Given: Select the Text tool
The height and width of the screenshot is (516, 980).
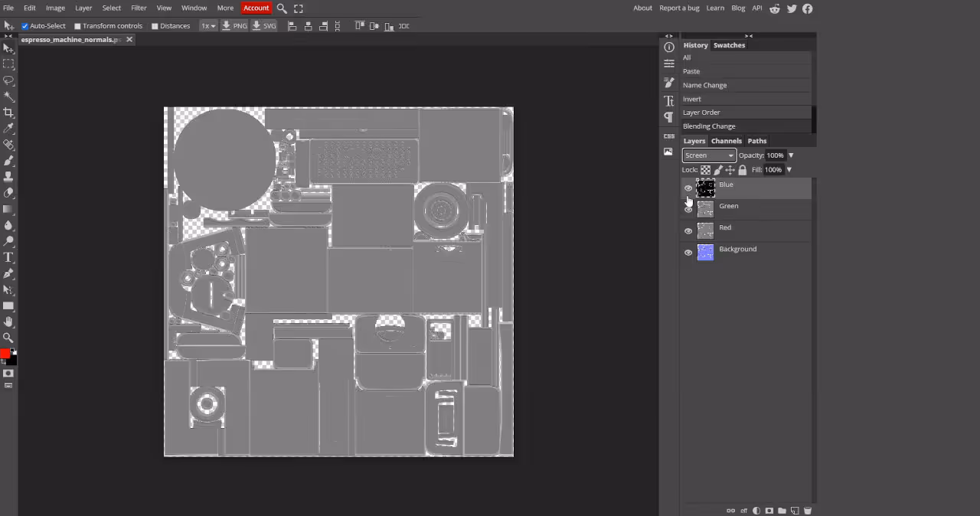Looking at the screenshot, I should (9, 256).
